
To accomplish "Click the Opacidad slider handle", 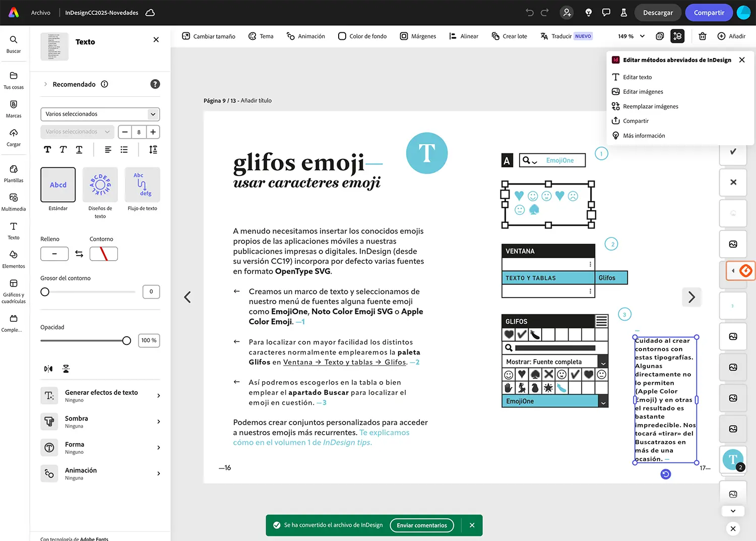I will [127, 341].
